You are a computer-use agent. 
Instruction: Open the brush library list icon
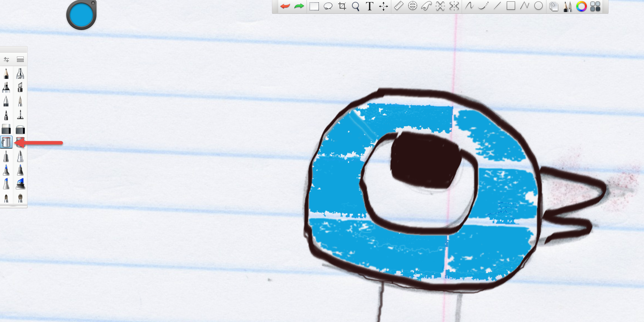point(20,60)
